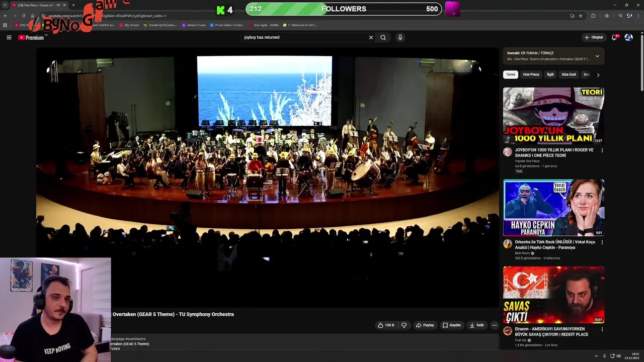
Task: Go to YouTube Premium home logo
Action: [31, 37]
